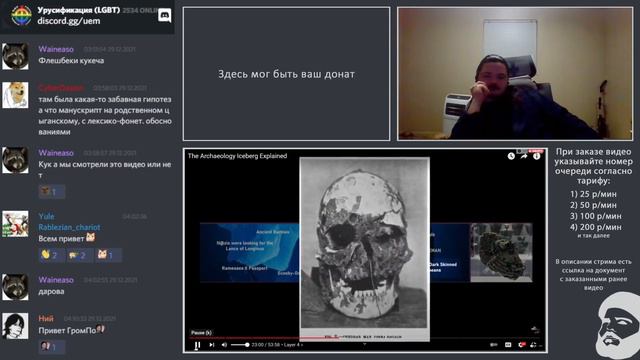Pause the YouTube video
The image size is (640, 360).
click(x=197, y=345)
